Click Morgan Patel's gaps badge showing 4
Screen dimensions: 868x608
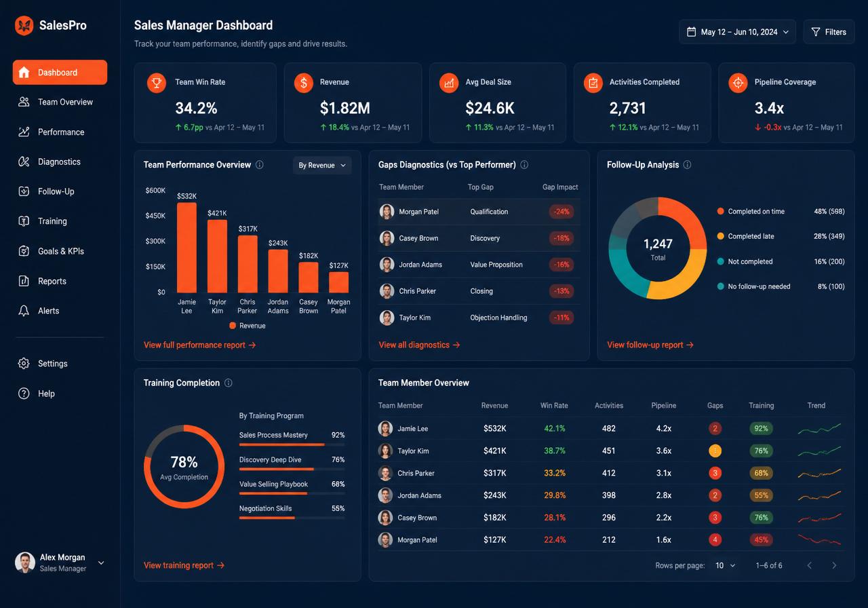pyautogui.click(x=715, y=540)
